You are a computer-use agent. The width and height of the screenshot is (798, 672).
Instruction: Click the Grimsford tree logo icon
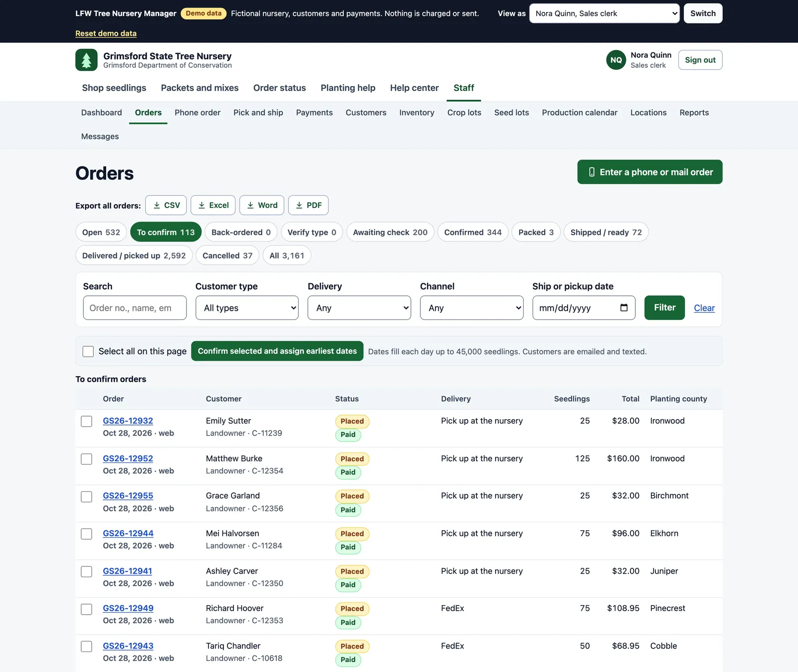click(86, 60)
